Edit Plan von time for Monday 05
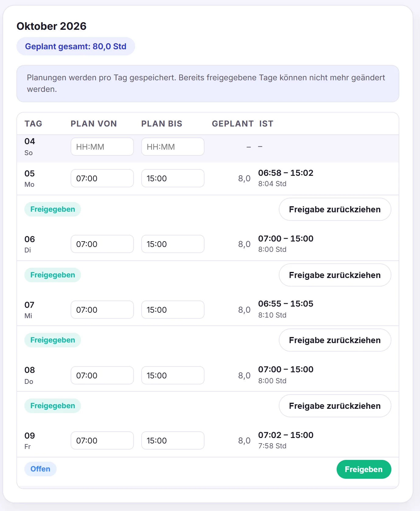The image size is (420, 511). click(102, 178)
